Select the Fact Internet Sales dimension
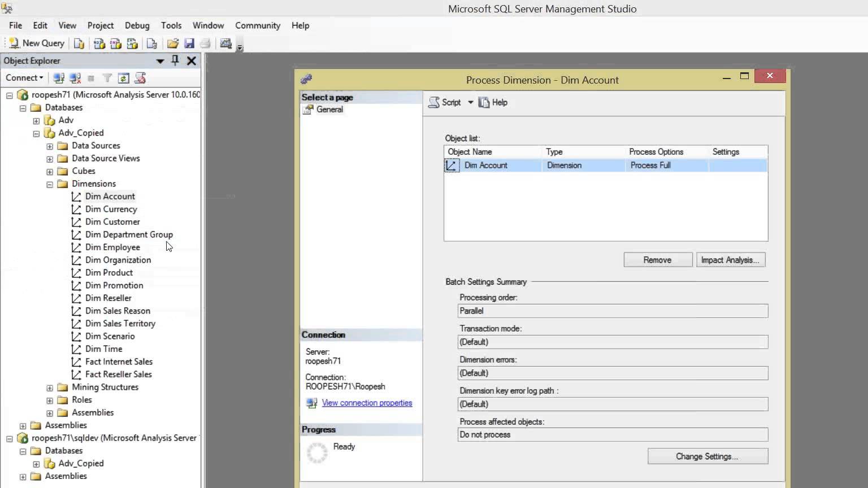The height and width of the screenshot is (488, 868). [x=119, y=361]
